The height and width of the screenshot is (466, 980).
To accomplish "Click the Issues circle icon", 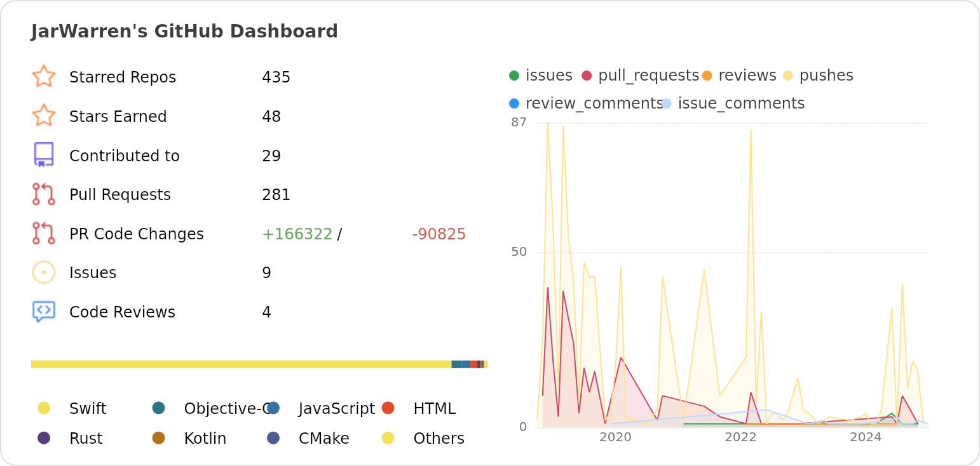I will 44,272.
